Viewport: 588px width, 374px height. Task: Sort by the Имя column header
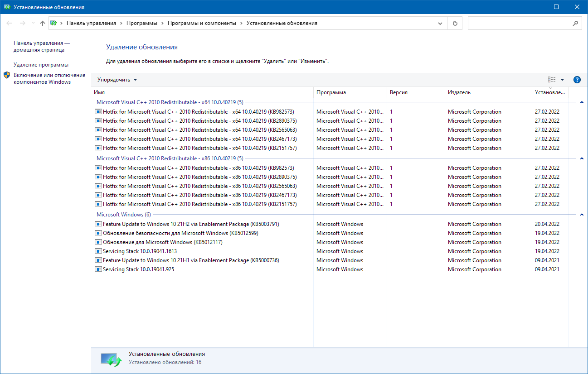coord(202,92)
